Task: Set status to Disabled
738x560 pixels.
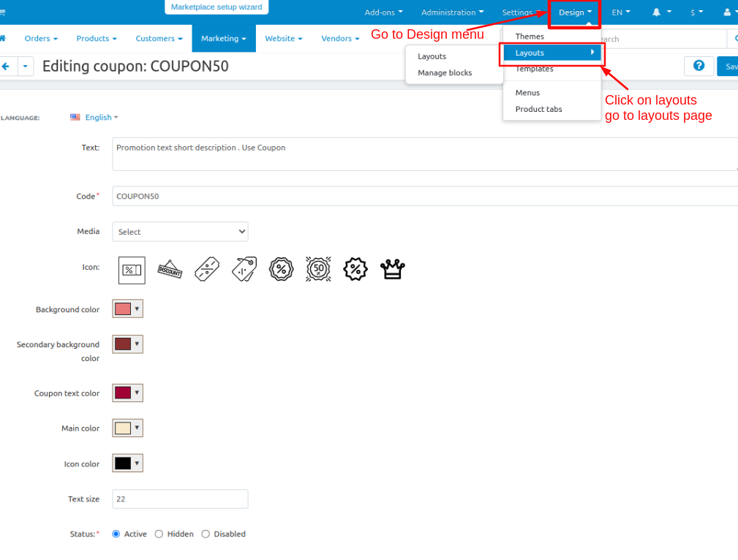Action: [x=206, y=534]
